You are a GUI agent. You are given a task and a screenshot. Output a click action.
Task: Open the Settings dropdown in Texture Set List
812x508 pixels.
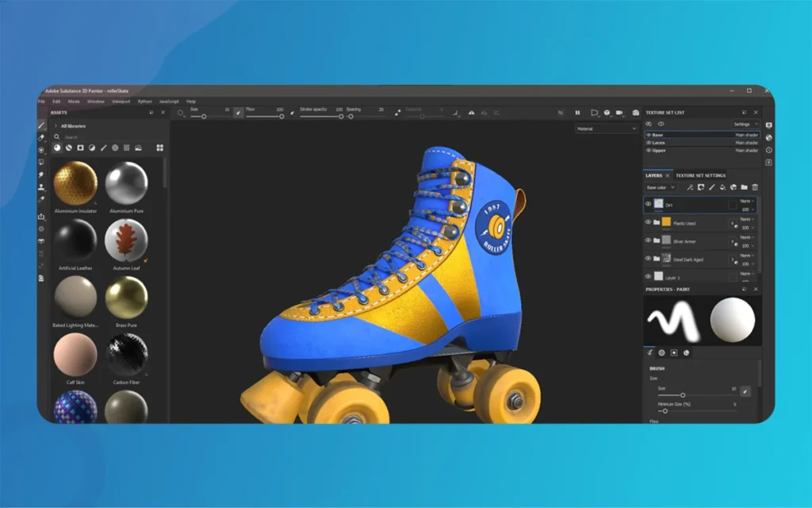745,124
